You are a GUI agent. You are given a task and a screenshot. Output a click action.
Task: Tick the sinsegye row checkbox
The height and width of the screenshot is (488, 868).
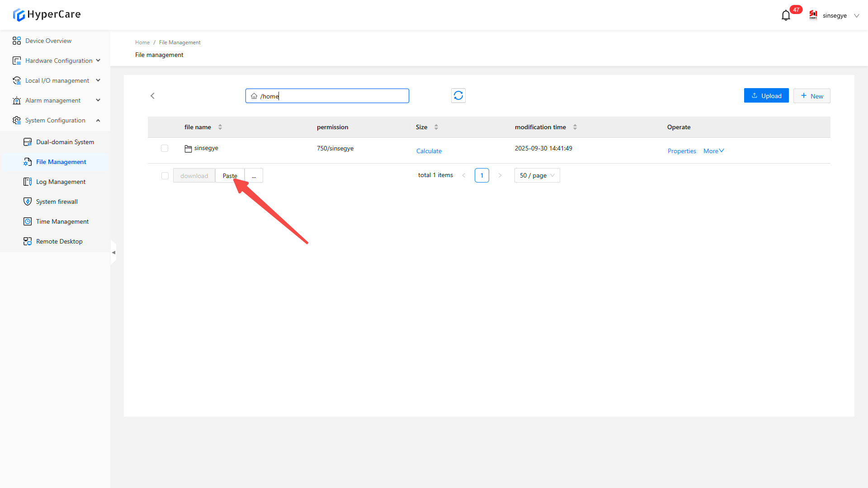tap(165, 148)
